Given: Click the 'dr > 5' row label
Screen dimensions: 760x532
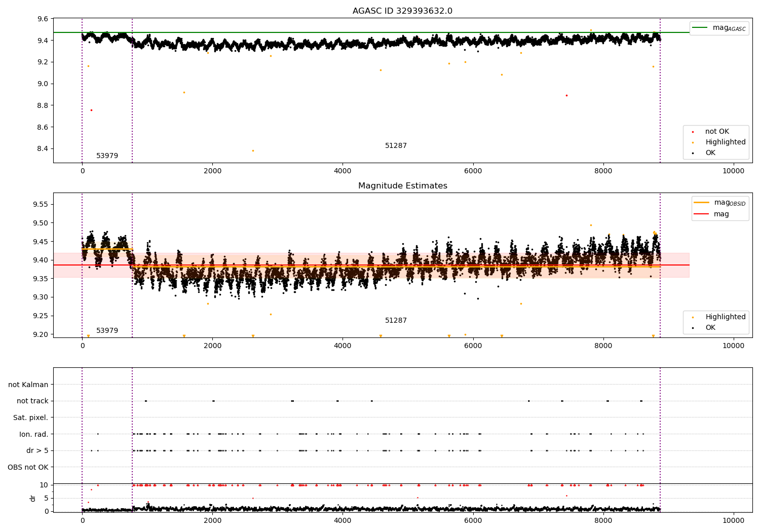Looking at the screenshot, I should click(x=37, y=450).
